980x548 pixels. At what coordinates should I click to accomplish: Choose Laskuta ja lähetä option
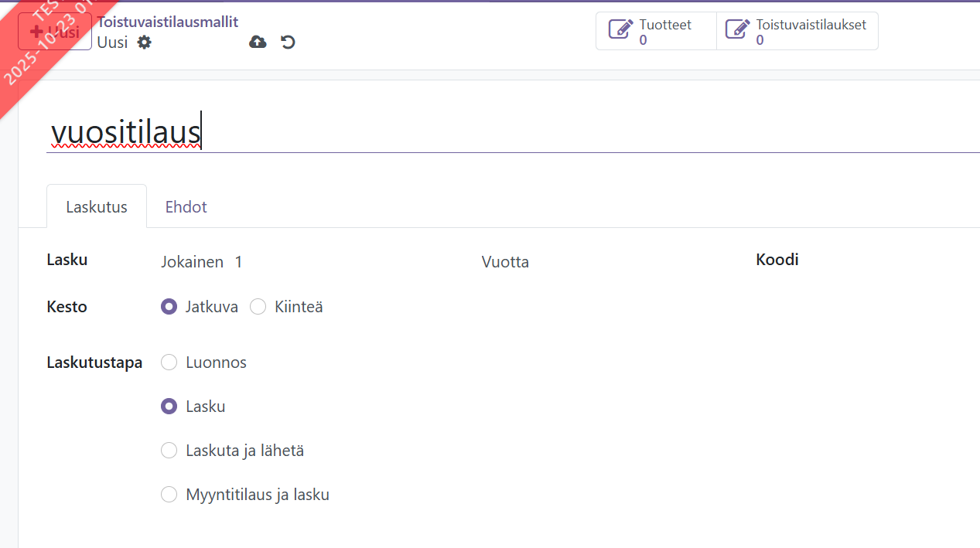coord(169,451)
